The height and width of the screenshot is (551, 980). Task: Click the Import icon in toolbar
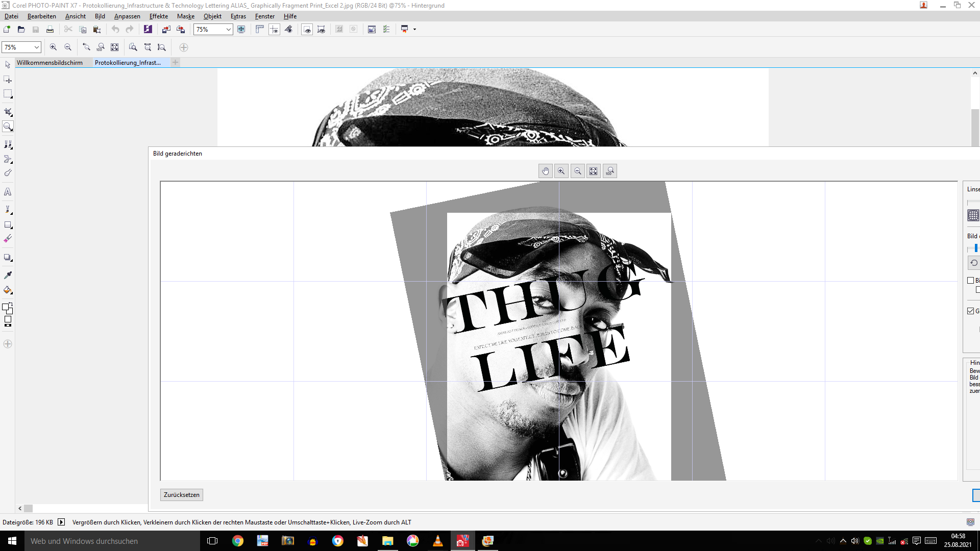(x=166, y=30)
